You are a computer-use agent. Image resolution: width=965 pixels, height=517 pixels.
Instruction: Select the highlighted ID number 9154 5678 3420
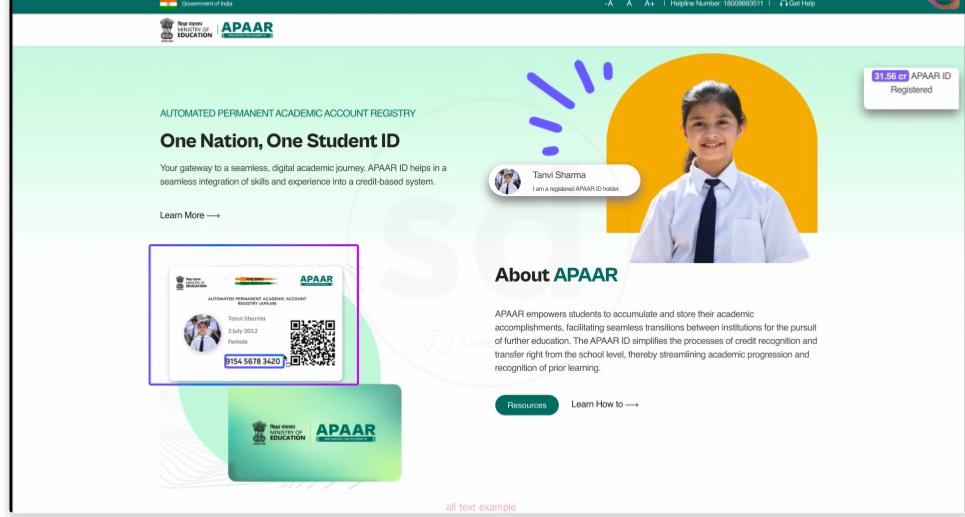pos(253,361)
